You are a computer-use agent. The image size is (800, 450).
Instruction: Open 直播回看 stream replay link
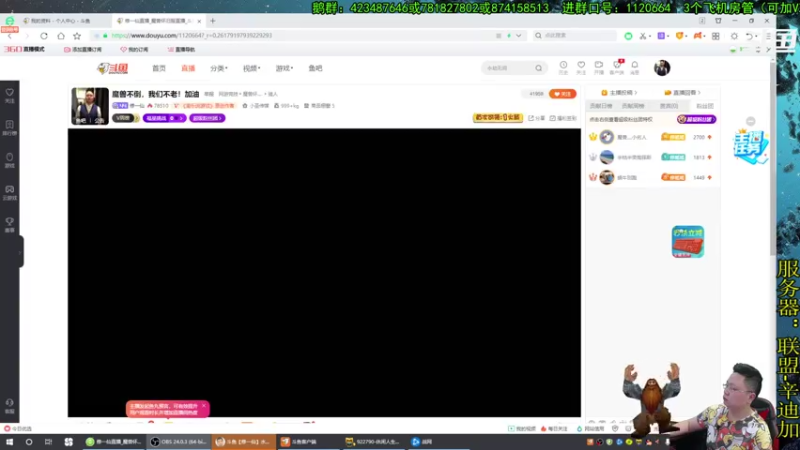[683, 92]
